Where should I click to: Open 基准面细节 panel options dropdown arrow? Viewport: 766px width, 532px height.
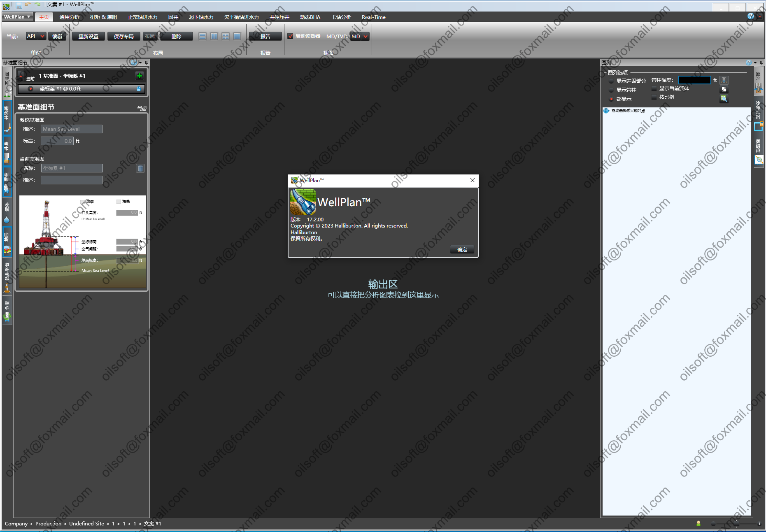pos(140,63)
